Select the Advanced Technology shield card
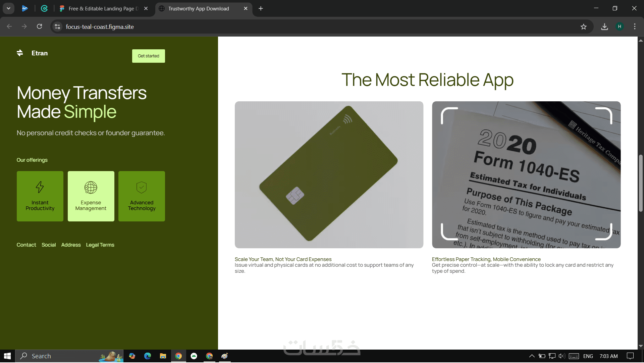The image size is (644, 363). tap(142, 196)
